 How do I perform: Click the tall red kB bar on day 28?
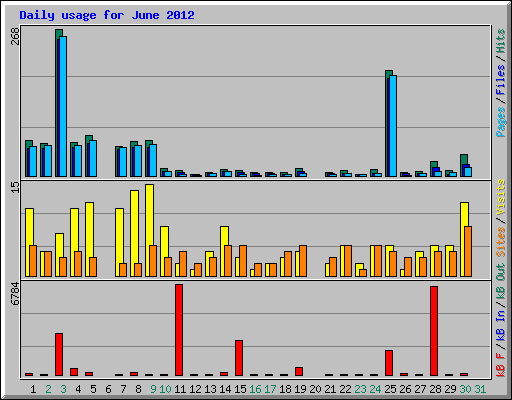(x=434, y=331)
